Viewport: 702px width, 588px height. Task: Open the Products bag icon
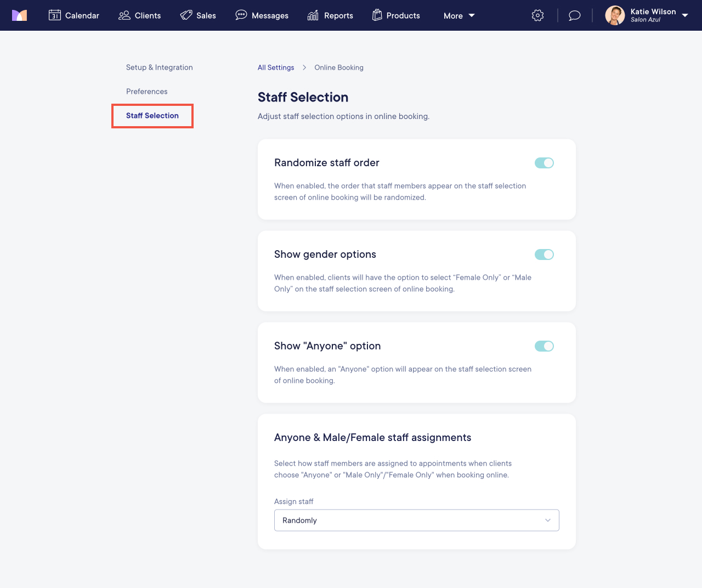click(377, 15)
